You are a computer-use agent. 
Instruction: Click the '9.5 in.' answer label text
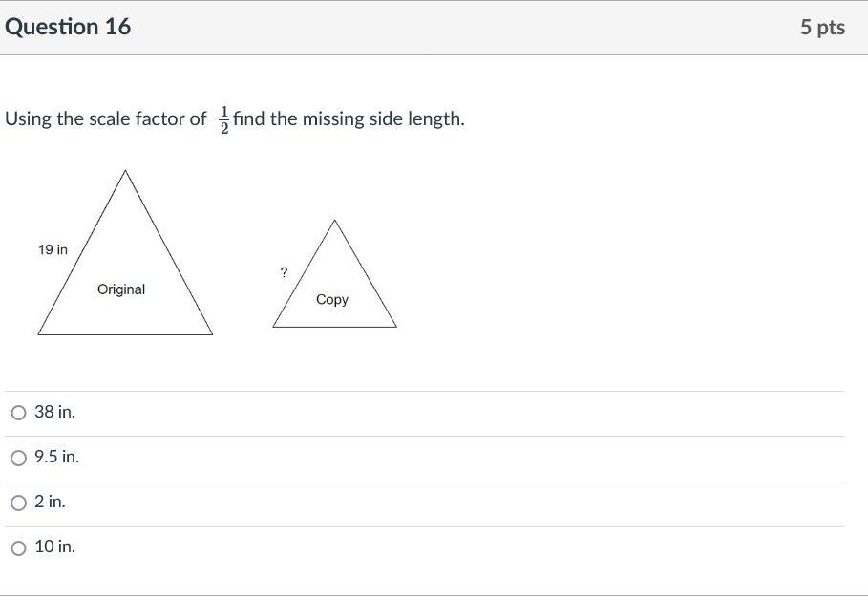click(56, 457)
